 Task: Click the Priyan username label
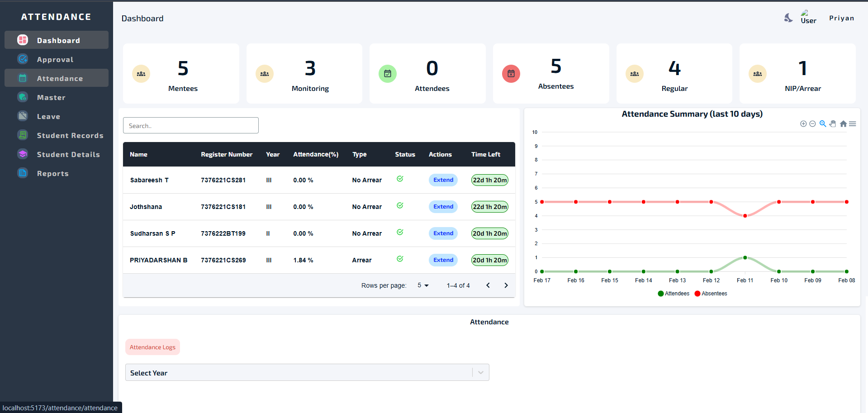coord(842,18)
